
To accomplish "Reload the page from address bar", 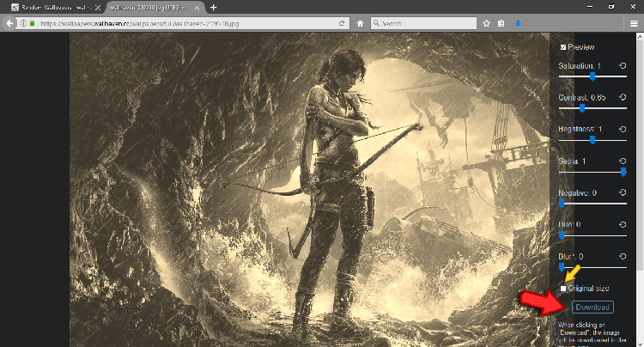I will coord(342,23).
